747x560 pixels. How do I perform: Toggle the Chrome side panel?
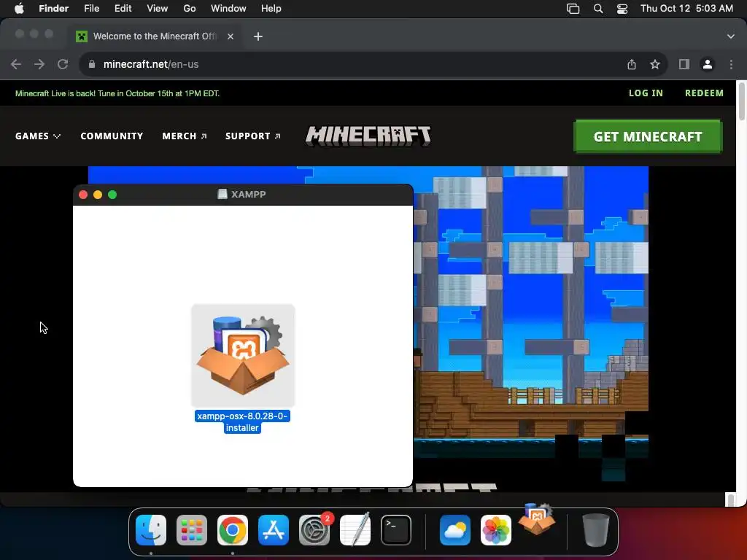coord(684,64)
